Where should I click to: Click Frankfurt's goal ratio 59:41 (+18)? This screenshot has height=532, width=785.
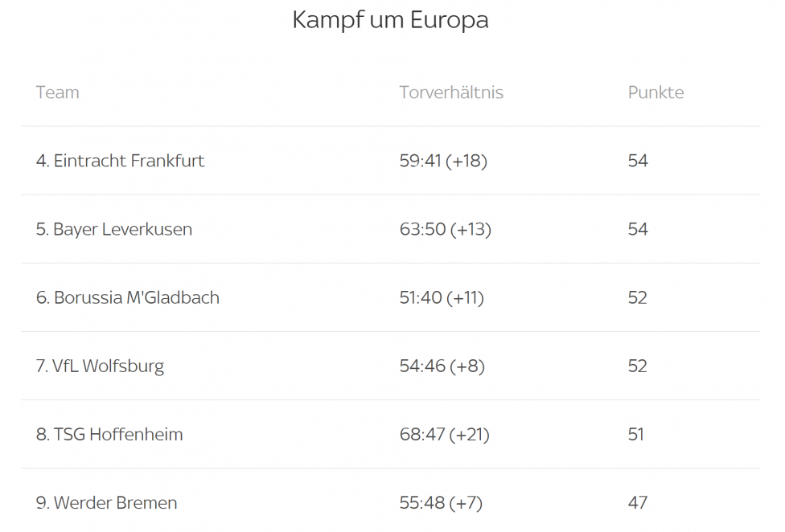443,161
